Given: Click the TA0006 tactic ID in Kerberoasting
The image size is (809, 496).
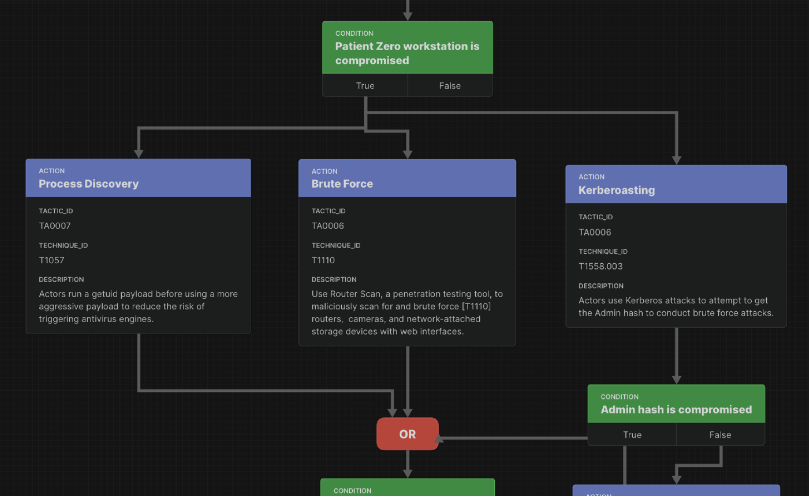Looking at the screenshot, I should [x=595, y=232].
